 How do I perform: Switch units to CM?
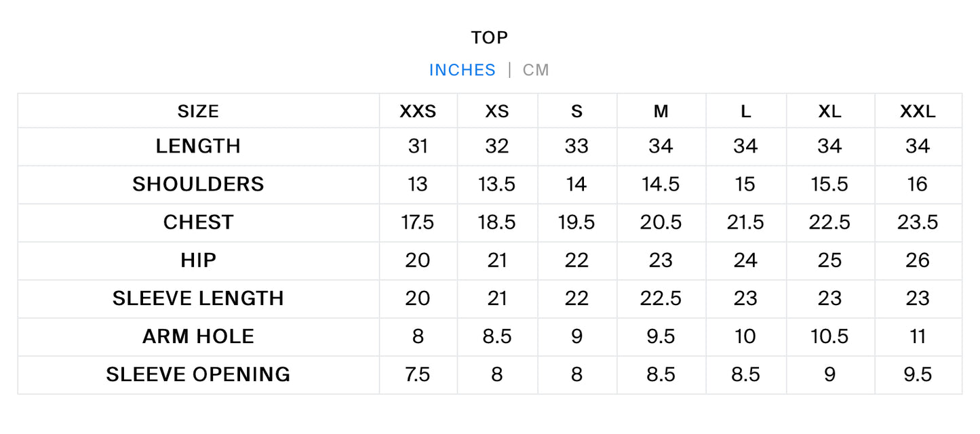536,70
